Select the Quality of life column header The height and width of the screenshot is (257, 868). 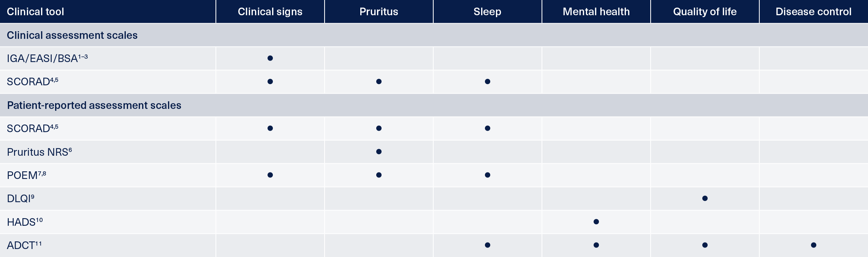tap(705, 12)
